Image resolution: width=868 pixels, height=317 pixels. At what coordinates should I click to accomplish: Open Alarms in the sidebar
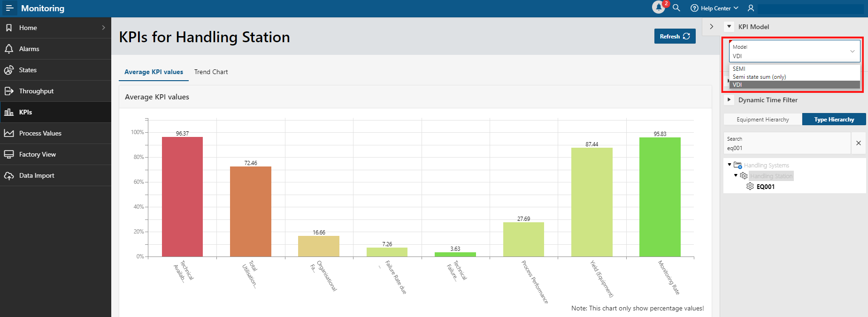click(29, 49)
